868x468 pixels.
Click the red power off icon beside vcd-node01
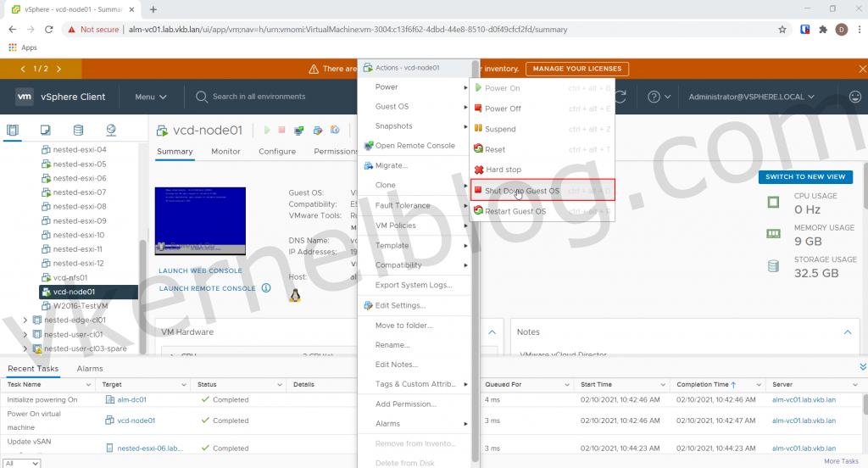283,131
